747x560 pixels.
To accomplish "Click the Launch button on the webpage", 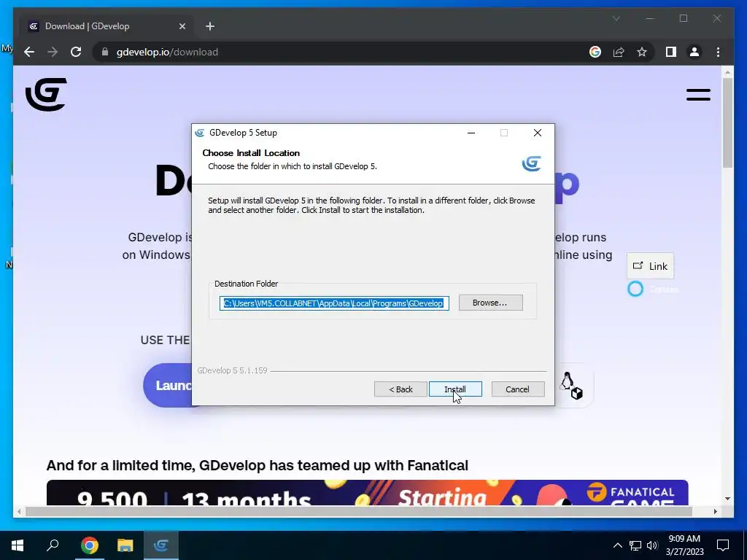I will pos(168,385).
